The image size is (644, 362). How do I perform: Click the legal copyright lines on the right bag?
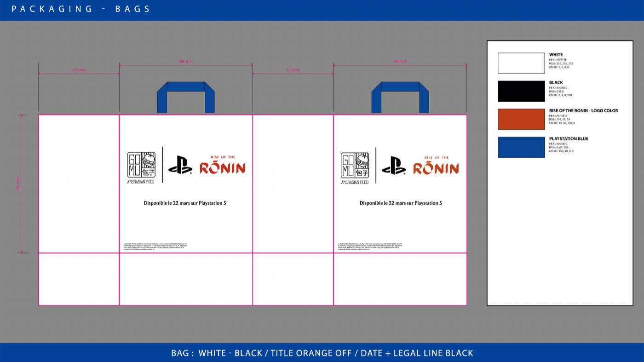pyautogui.click(x=370, y=246)
